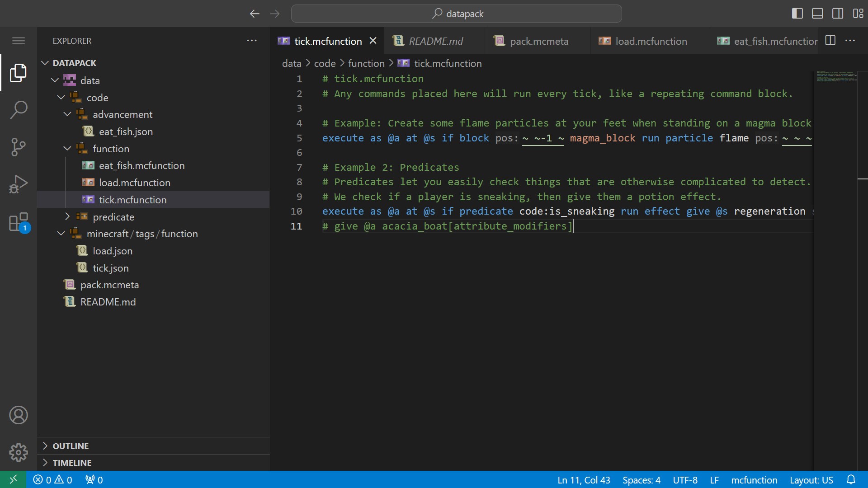Open the Search view in activity bar
Viewport: 868px width, 488px height.
[19, 110]
